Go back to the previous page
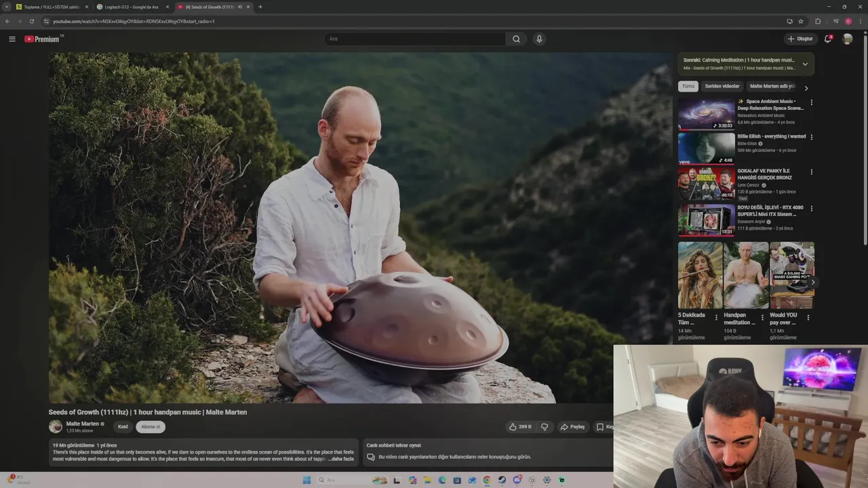Screen dimensions: 868x488 coord(7,21)
